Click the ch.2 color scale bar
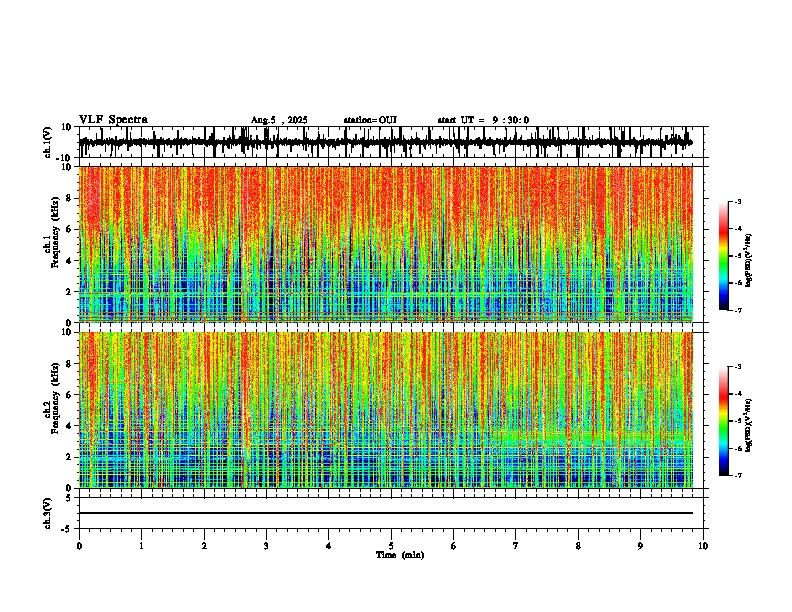 (x=723, y=421)
